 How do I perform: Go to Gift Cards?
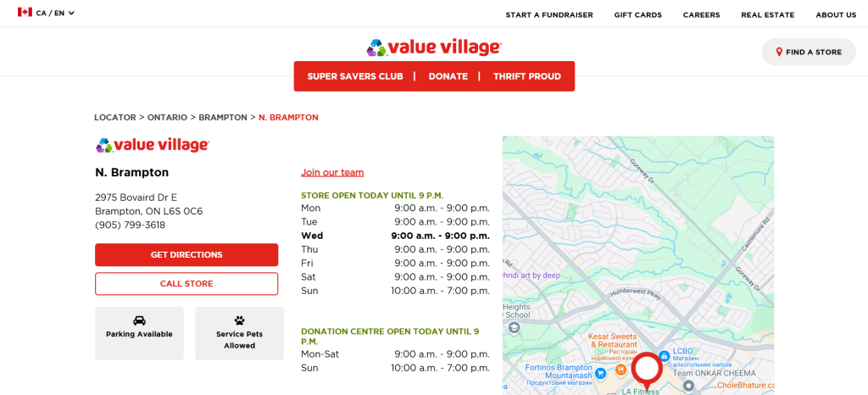point(637,15)
